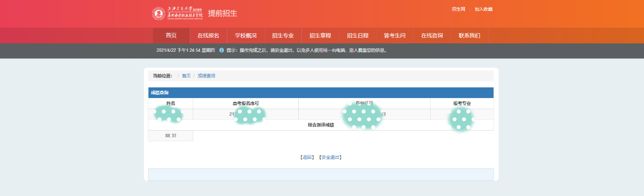This screenshot has height=196, width=644.
Task: Click the school logo in the header
Action: pyautogui.click(x=178, y=13)
